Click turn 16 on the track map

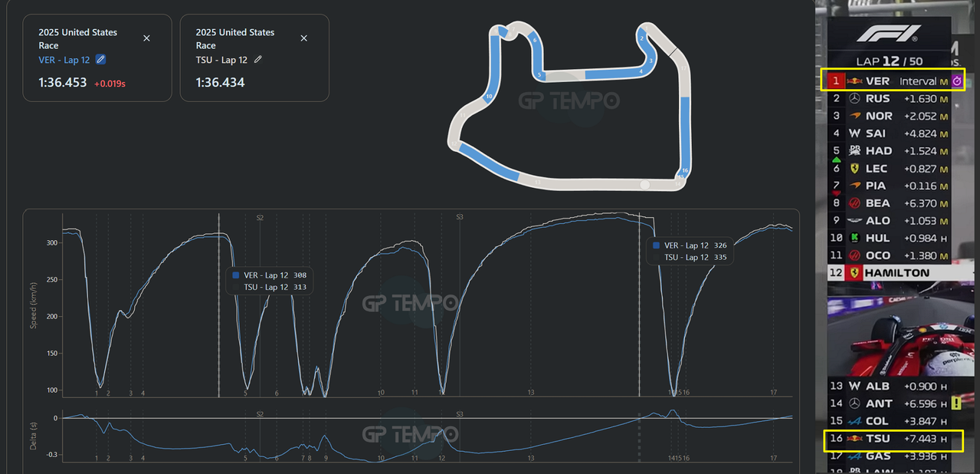(685, 170)
